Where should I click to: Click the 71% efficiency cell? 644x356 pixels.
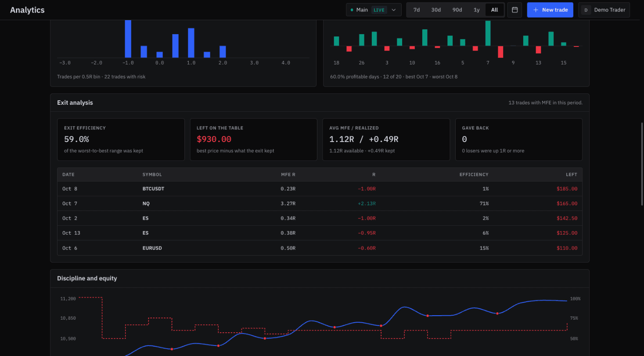[484, 203]
